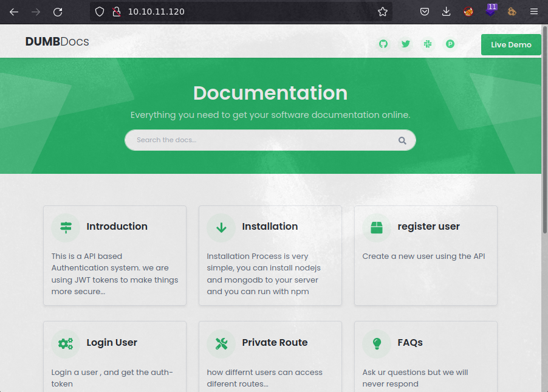Click the browser forward arrow
Viewport: 548px width, 392px height.
pyautogui.click(x=36, y=12)
